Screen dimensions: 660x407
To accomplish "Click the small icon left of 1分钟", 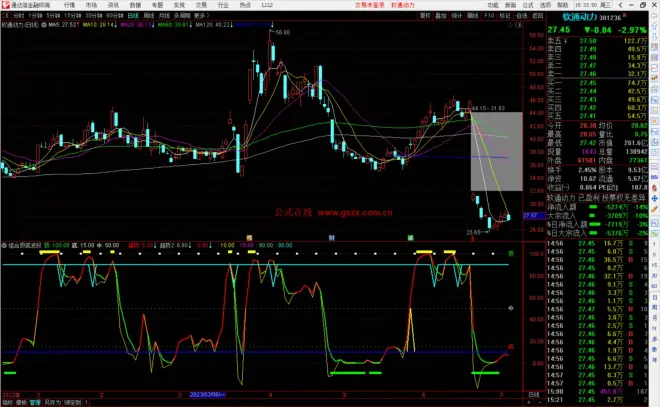I will (x=7, y=17).
